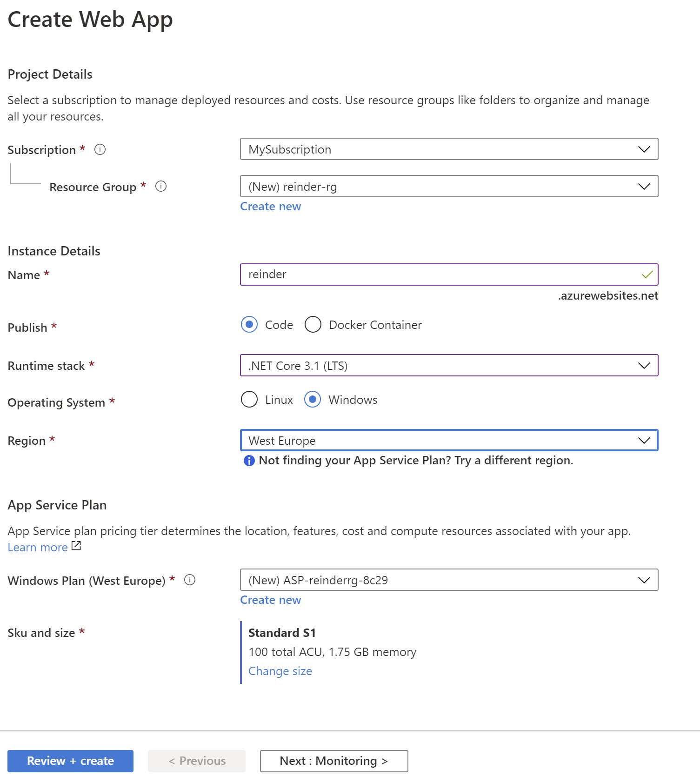Open the Subscription dropdown
Image resolution: width=700 pixels, height=783 pixels.
449,149
